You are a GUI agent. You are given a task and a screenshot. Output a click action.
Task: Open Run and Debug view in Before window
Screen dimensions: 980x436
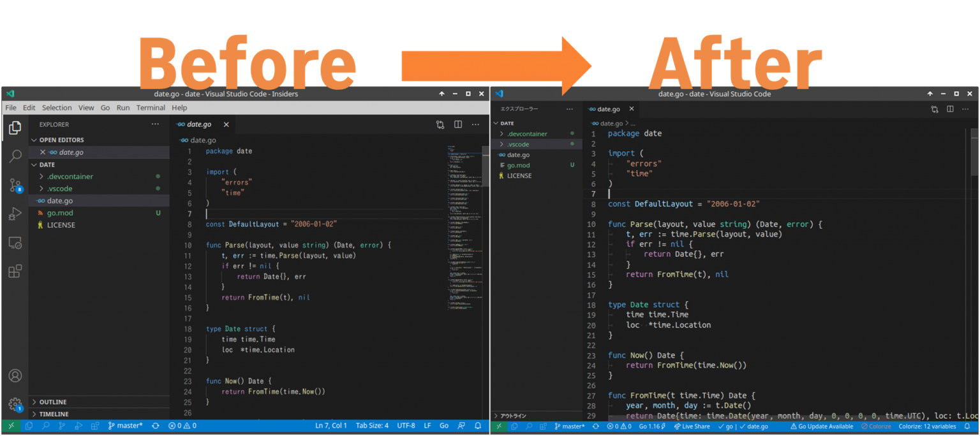[x=15, y=214]
